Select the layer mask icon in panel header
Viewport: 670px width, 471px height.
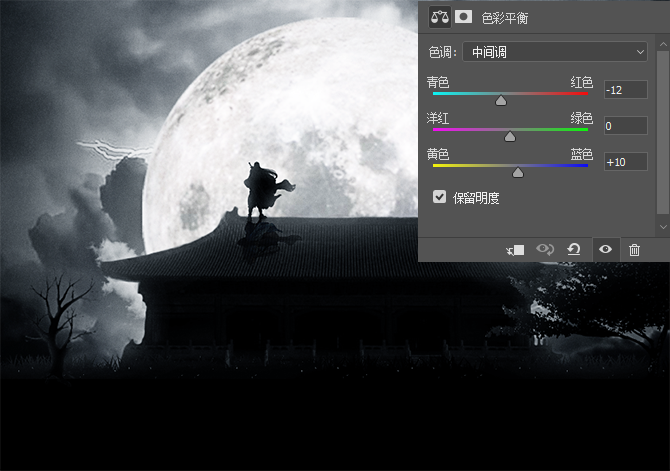click(463, 18)
